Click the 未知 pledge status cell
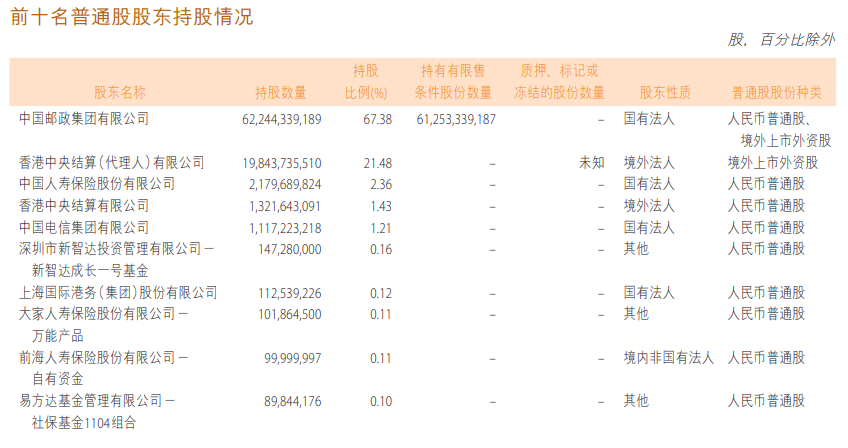Screen dimensions: 848x448 pyautogui.click(x=591, y=162)
